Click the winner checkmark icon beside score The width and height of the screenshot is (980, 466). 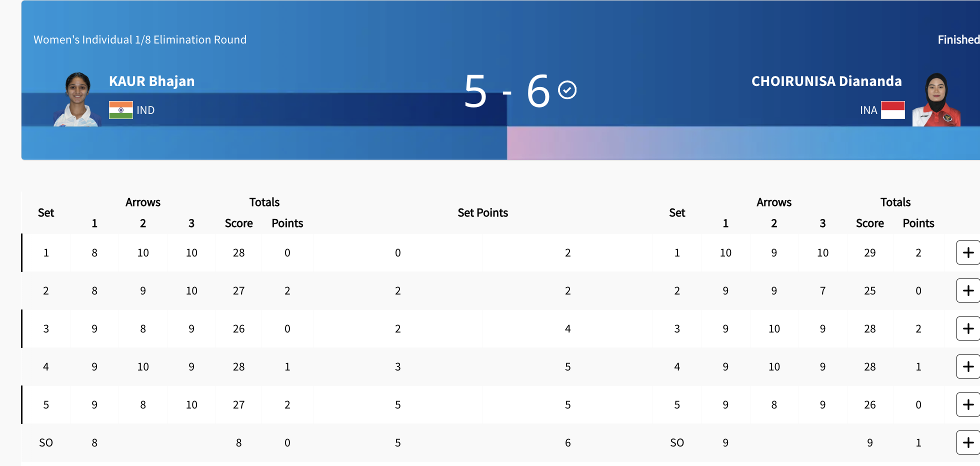567,90
